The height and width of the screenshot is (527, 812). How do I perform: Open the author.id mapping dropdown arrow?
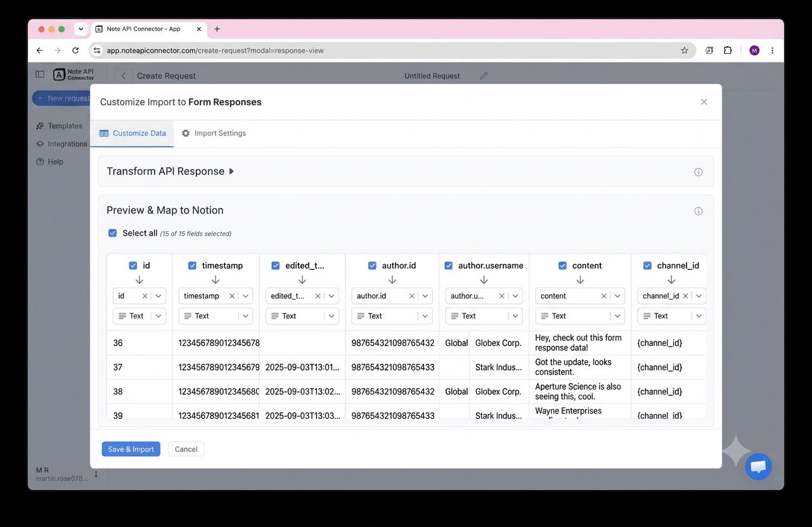tap(425, 296)
